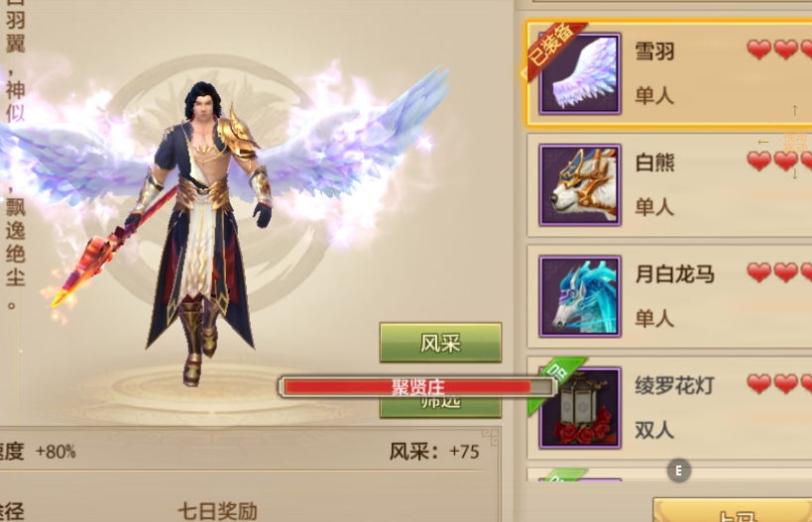Open the 七日奖励 label
Screen dimensions: 812x522
click(217, 511)
